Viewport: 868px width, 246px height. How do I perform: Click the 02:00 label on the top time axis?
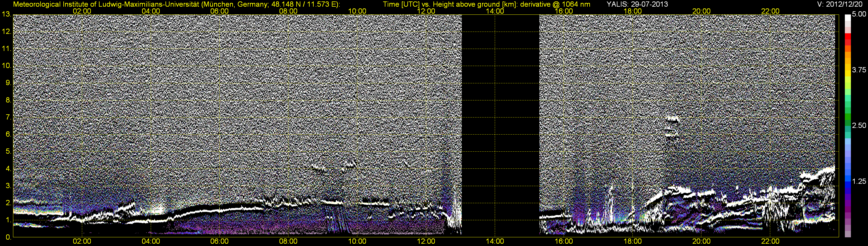82,11
